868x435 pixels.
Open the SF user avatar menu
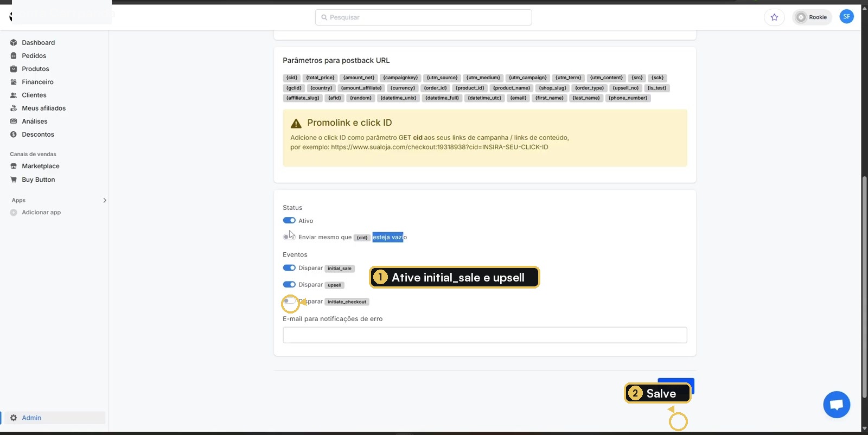click(x=846, y=17)
